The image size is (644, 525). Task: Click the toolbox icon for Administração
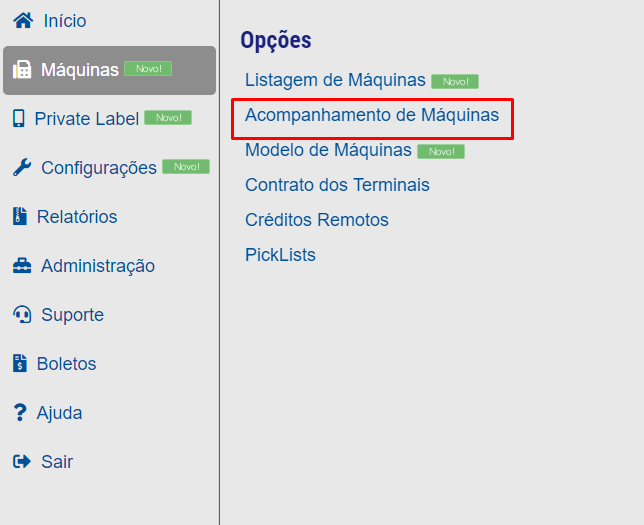pyautogui.click(x=22, y=265)
